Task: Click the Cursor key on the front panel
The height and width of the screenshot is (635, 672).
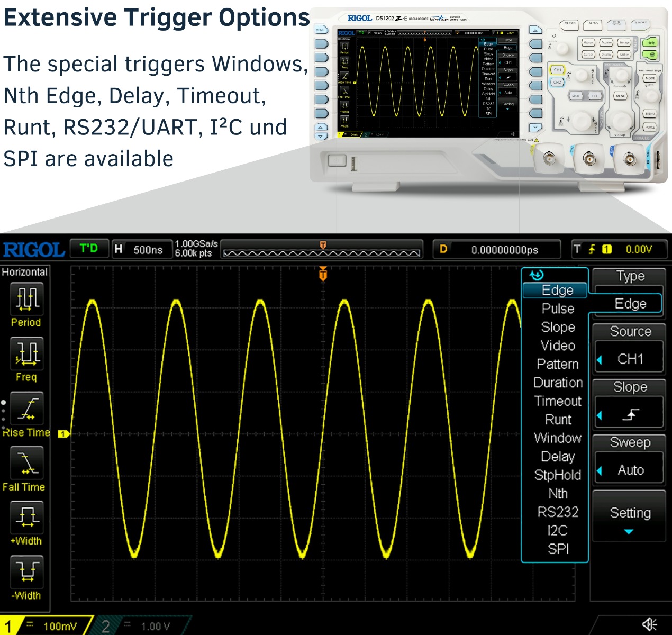Action: pyautogui.click(x=588, y=55)
